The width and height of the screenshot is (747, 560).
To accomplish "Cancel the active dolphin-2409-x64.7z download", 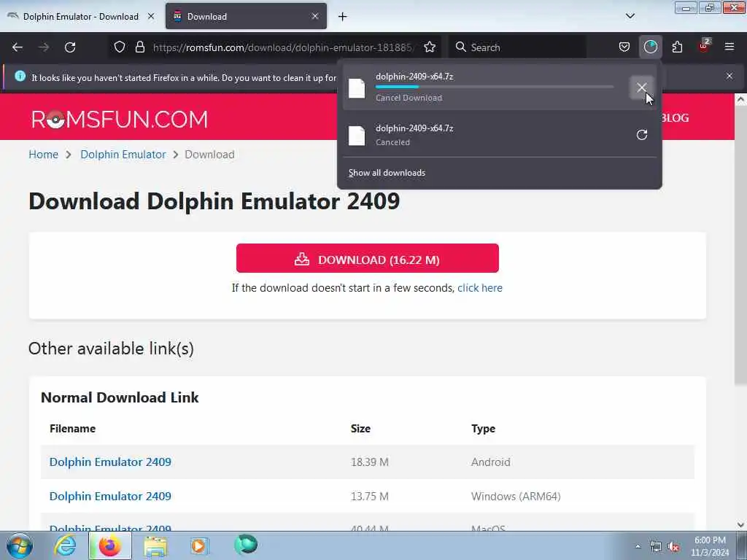I will (642, 87).
